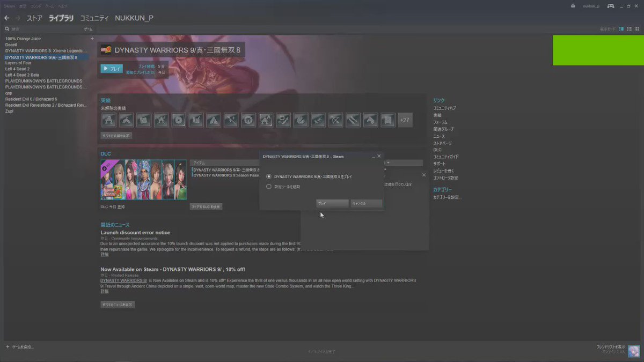
Task: Open the コミュニティガイド link
Action: point(446,157)
